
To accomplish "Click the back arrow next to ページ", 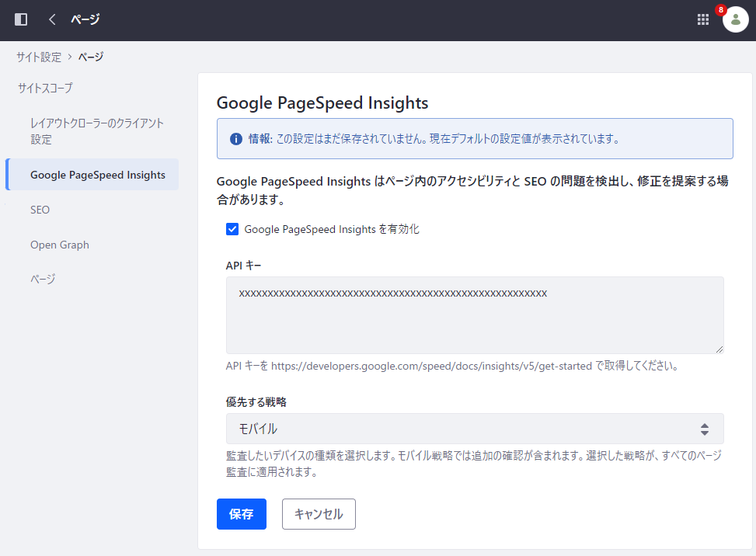I will click(x=52, y=19).
